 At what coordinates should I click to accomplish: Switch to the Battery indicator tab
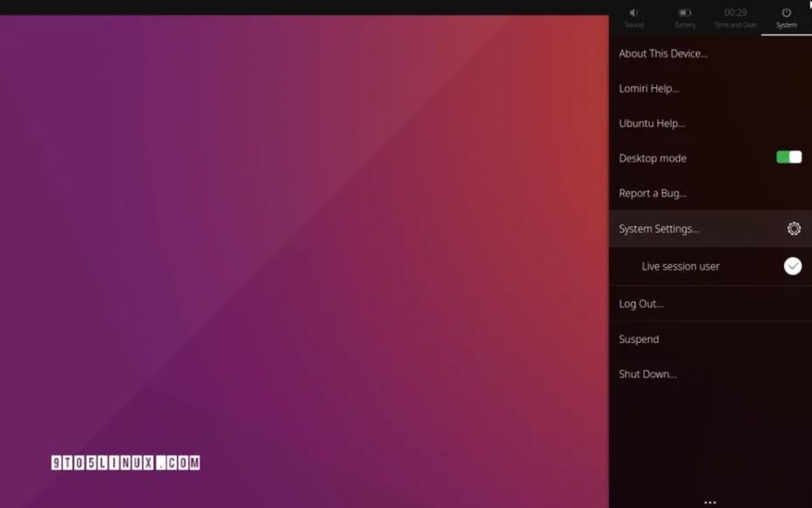685,17
